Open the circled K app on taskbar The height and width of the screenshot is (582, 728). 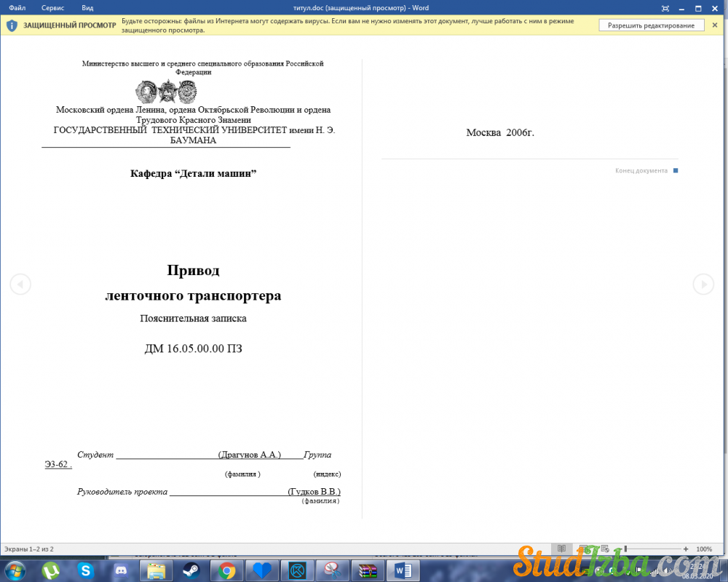(x=297, y=570)
